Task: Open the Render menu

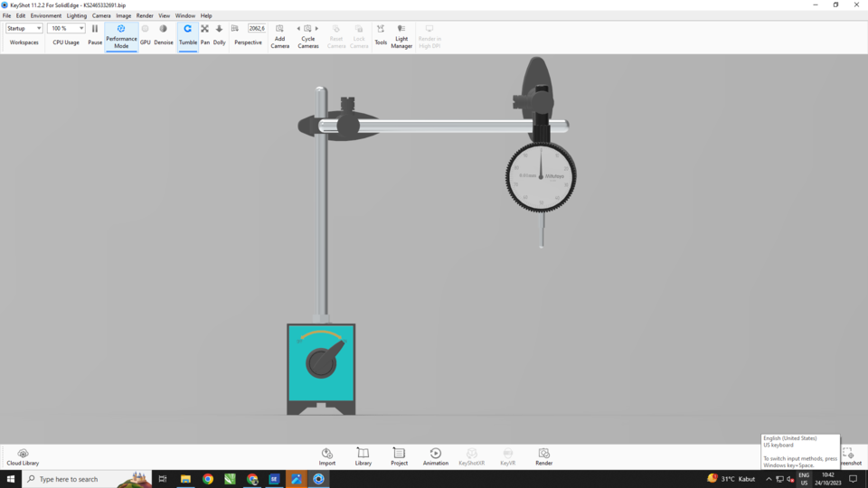Action: (x=145, y=15)
